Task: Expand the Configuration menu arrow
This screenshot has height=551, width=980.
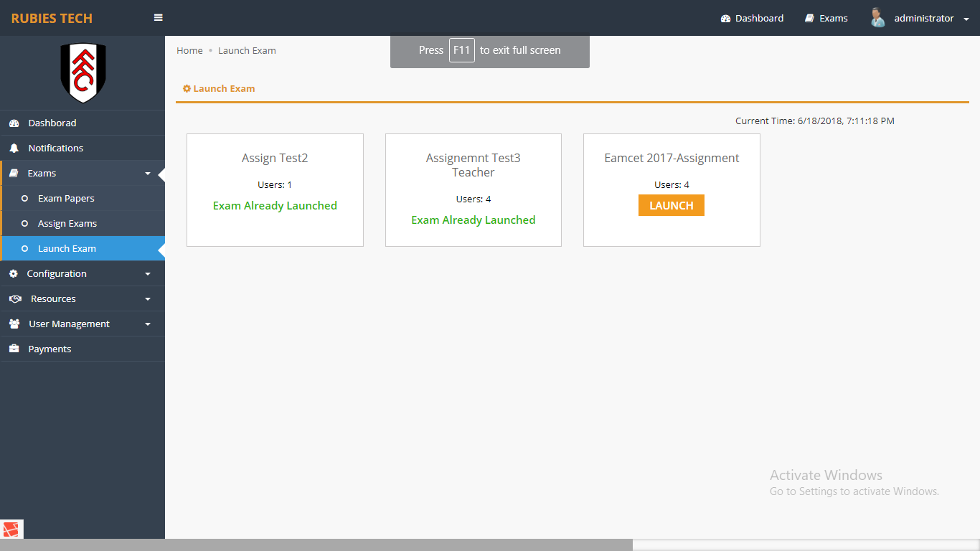Action: tap(148, 274)
